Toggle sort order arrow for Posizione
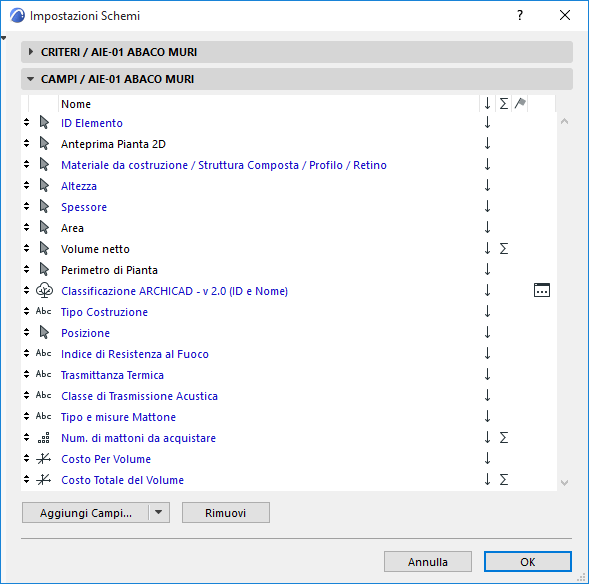 (x=487, y=332)
